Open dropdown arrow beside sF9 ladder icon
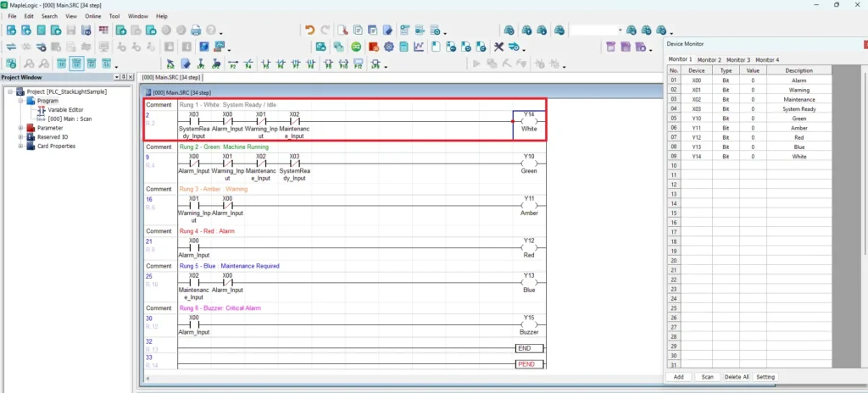Viewport: 868px width, 393px height. tap(386, 67)
